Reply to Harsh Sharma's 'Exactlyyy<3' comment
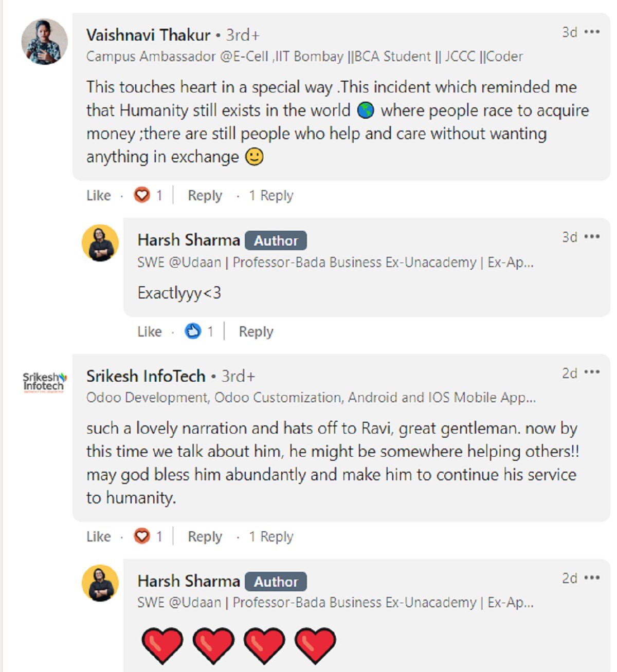This screenshot has height=672, width=617. [256, 331]
